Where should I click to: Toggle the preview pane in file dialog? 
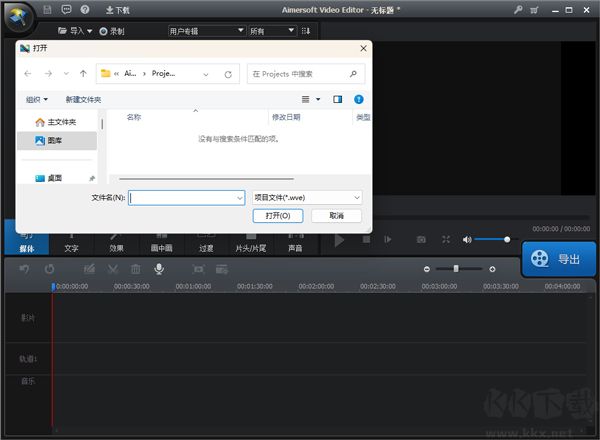(x=338, y=99)
